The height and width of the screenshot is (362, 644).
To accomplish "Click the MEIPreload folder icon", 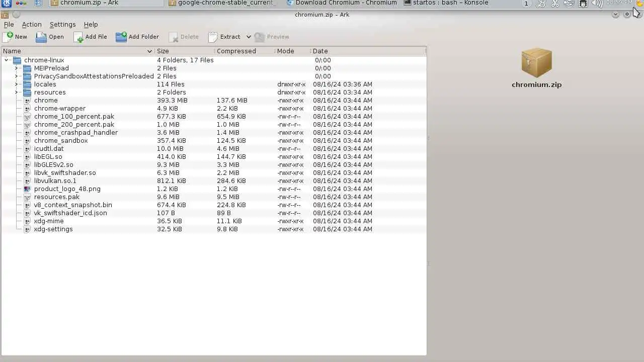I will (x=27, y=68).
